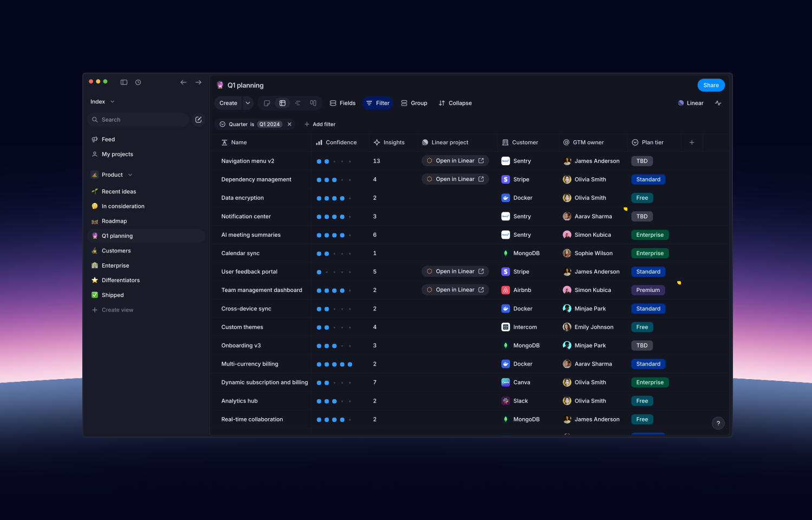Open the Fields settings
Image resolution: width=812 pixels, height=520 pixels.
[343, 103]
